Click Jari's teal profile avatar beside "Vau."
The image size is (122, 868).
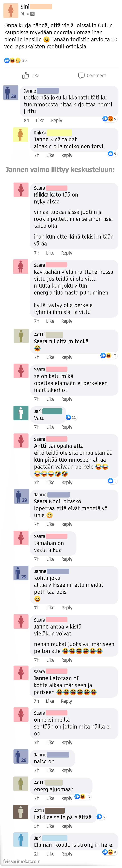tap(20, 413)
